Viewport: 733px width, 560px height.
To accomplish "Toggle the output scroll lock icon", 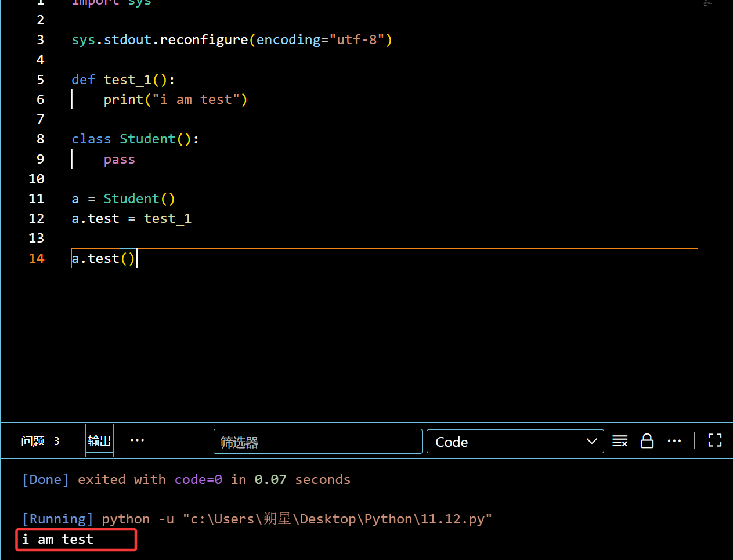I will click(x=647, y=441).
